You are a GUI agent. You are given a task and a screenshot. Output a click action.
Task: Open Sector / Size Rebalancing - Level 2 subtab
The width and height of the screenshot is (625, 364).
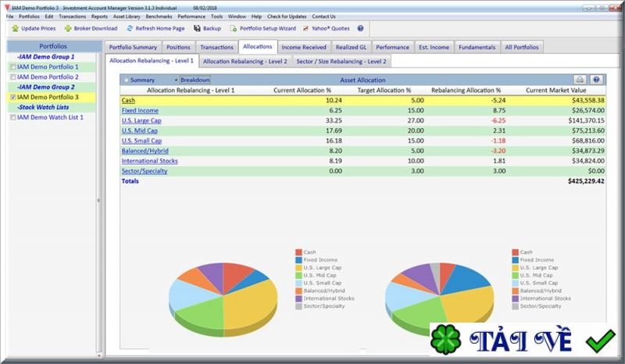click(341, 62)
